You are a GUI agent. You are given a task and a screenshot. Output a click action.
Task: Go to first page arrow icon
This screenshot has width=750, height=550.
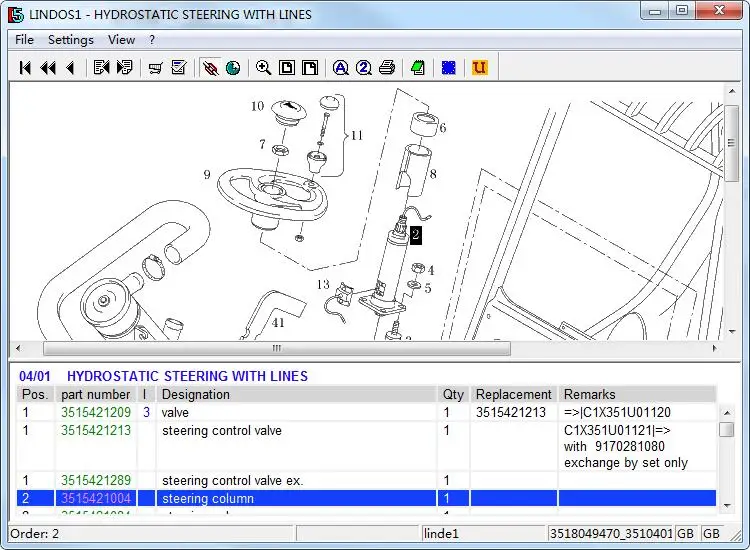pyautogui.click(x=25, y=68)
